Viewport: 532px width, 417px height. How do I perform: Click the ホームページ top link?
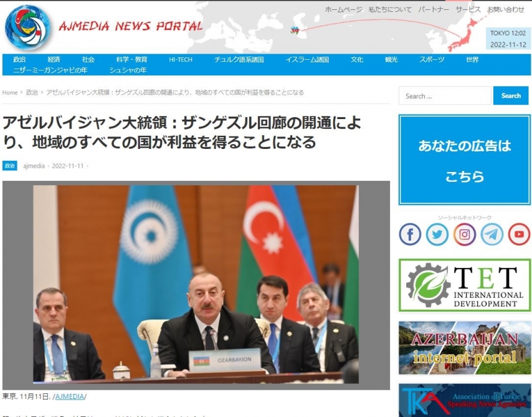343,9
